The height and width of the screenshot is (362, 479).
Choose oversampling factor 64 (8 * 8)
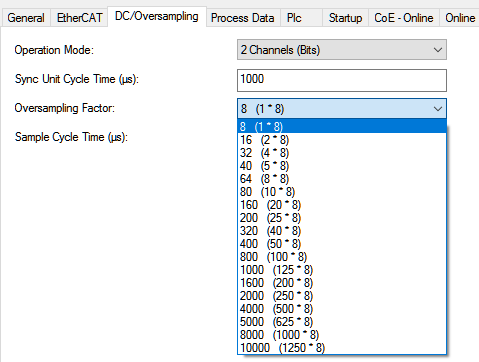342,179
